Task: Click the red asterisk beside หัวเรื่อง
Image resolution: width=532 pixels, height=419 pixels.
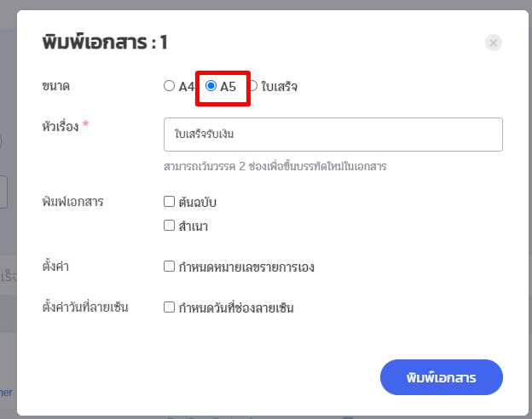Action: [x=85, y=126]
